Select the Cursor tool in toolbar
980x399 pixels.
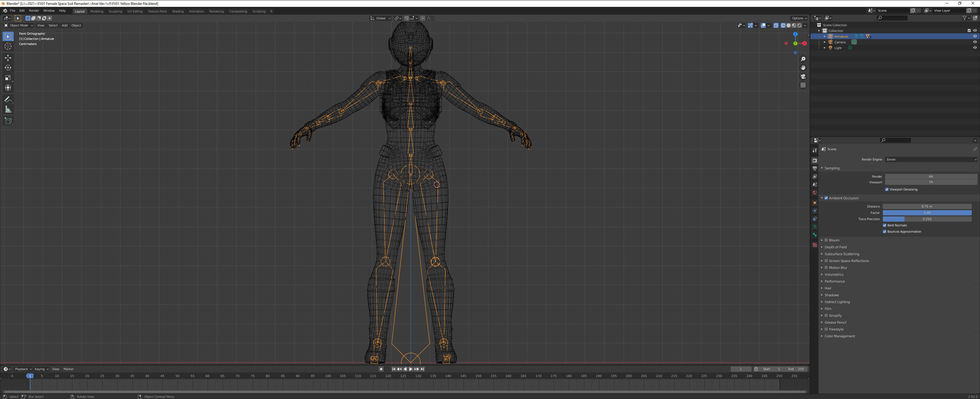[8, 46]
